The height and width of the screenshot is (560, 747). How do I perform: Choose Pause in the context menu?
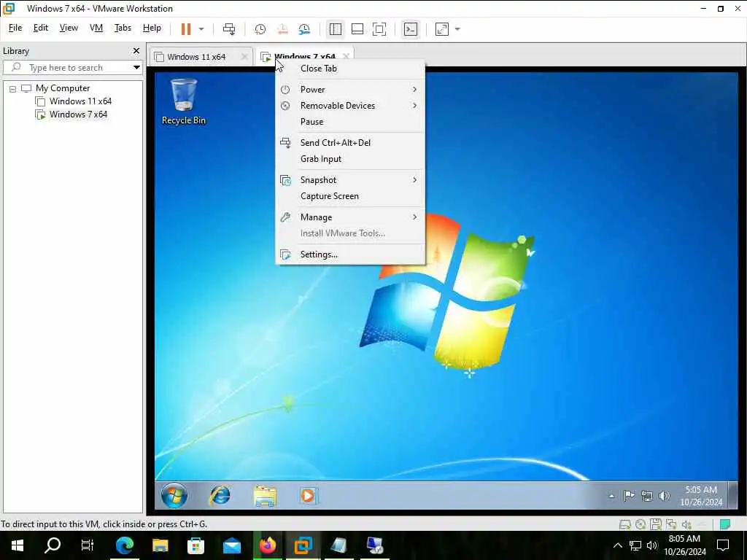(350, 122)
